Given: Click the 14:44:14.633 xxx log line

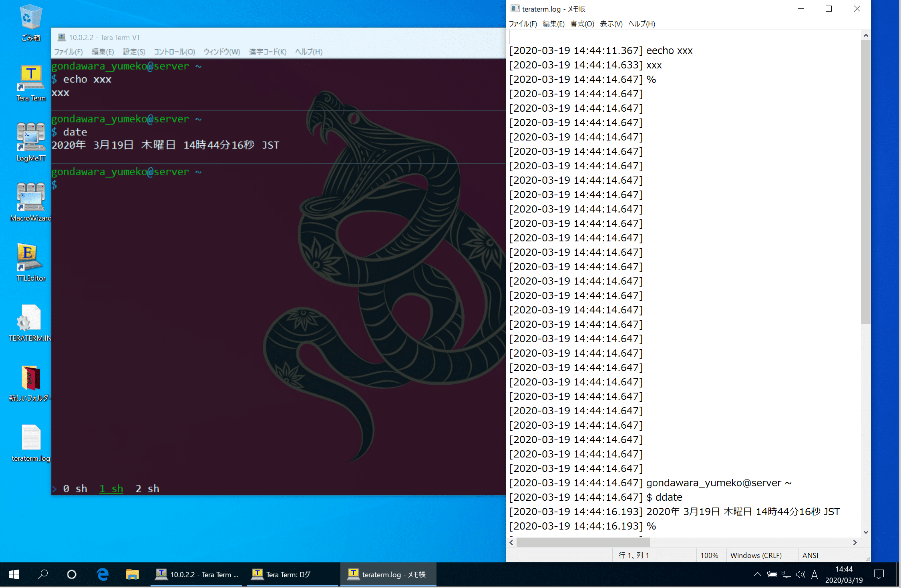Looking at the screenshot, I should coord(585,65).
